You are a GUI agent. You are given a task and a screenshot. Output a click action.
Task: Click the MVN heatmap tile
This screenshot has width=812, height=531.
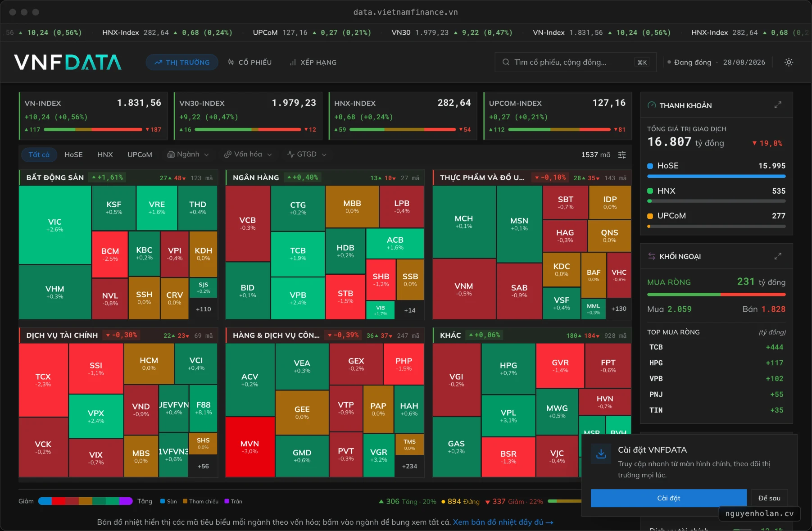click(250, 447)
